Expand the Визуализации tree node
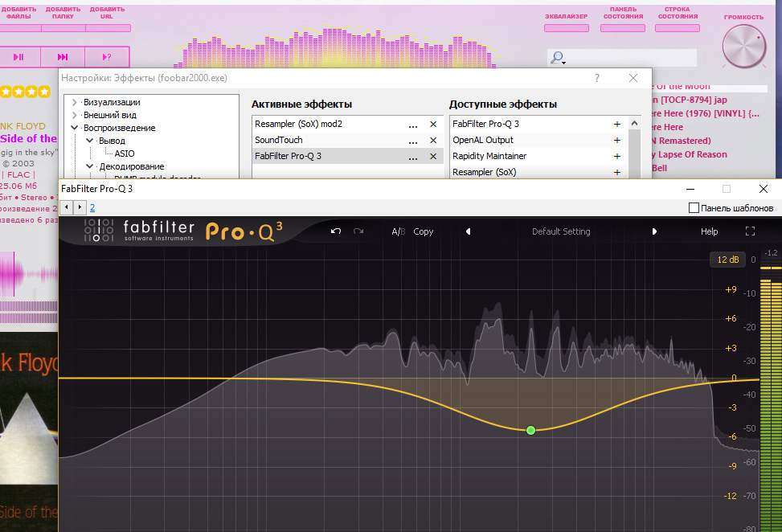Image resolution: width=782 pixels, height=532 pixels. (x=75, y=102)
